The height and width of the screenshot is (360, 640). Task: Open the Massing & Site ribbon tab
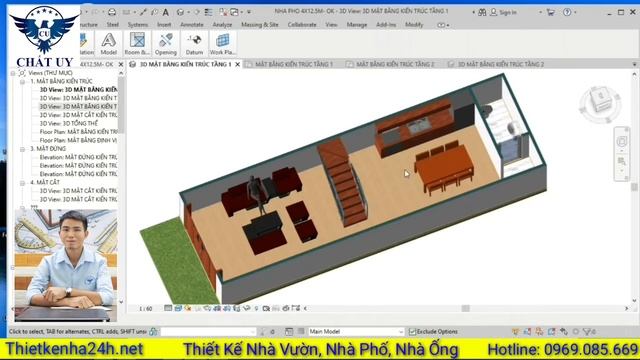pos(260,25)
